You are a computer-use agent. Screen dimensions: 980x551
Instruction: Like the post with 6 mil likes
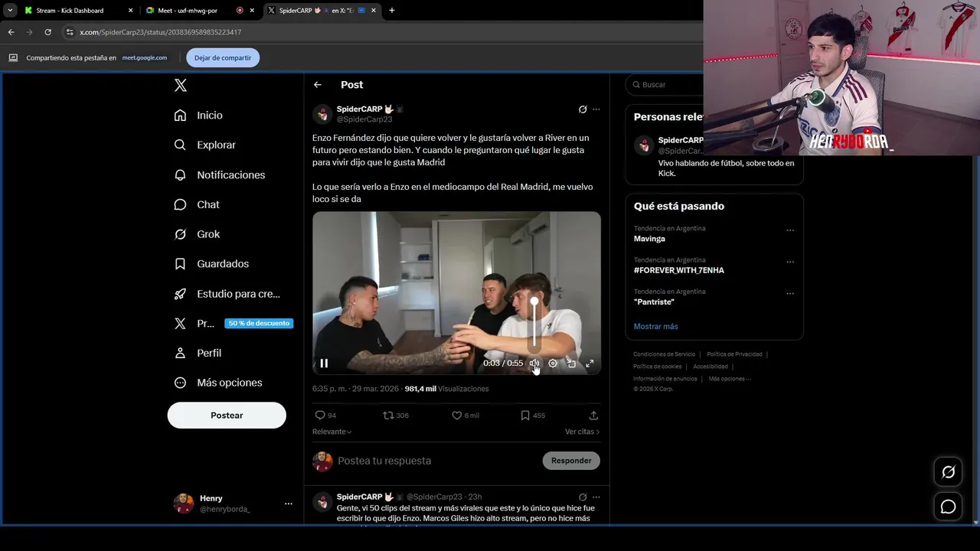[x=465, y=416]
